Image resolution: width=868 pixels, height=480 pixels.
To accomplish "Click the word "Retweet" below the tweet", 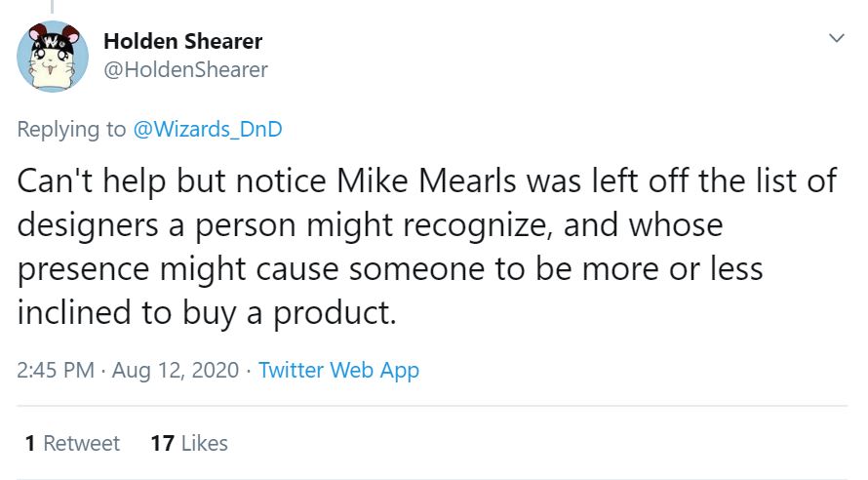I will click(x=82, y=443).
